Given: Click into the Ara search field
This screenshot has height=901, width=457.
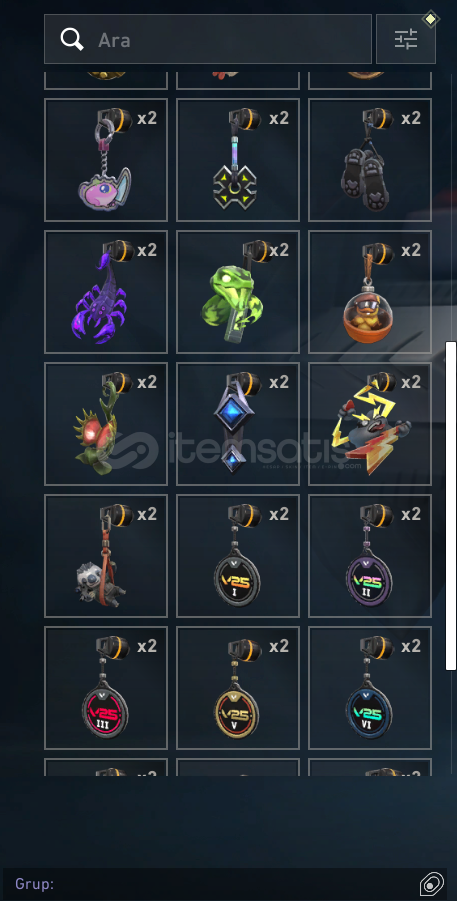Looking at the screenshot, I should coord(208,39).
